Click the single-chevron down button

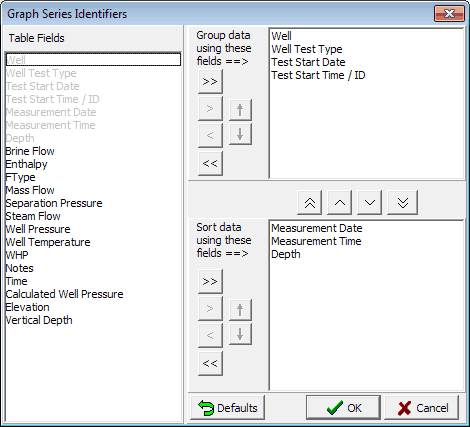[370, 202]
